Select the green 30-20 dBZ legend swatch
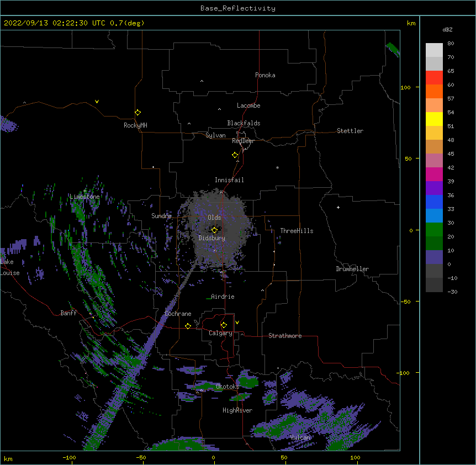Image resolution: width=476 pixels, height=465 pixels. 434,230
